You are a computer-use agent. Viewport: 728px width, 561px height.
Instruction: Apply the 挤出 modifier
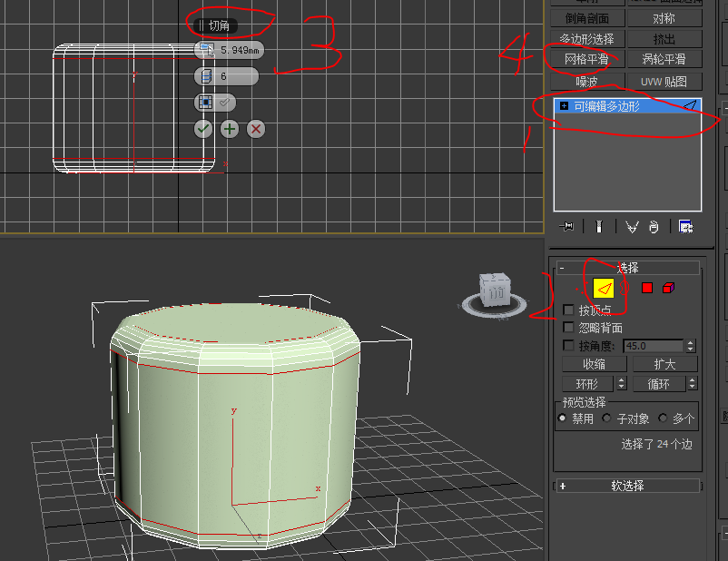[664, 39]
